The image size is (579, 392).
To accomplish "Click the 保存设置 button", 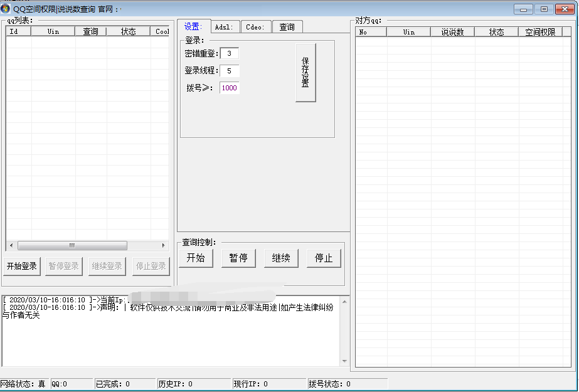I will pos(305,72).
